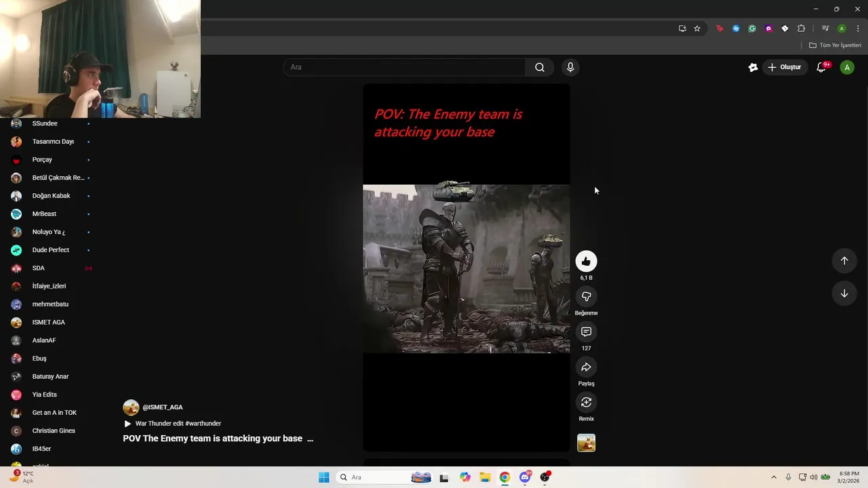Screen dimensions: 868x488
Task: Open weather widget showing 12°C
Action: 20,476
